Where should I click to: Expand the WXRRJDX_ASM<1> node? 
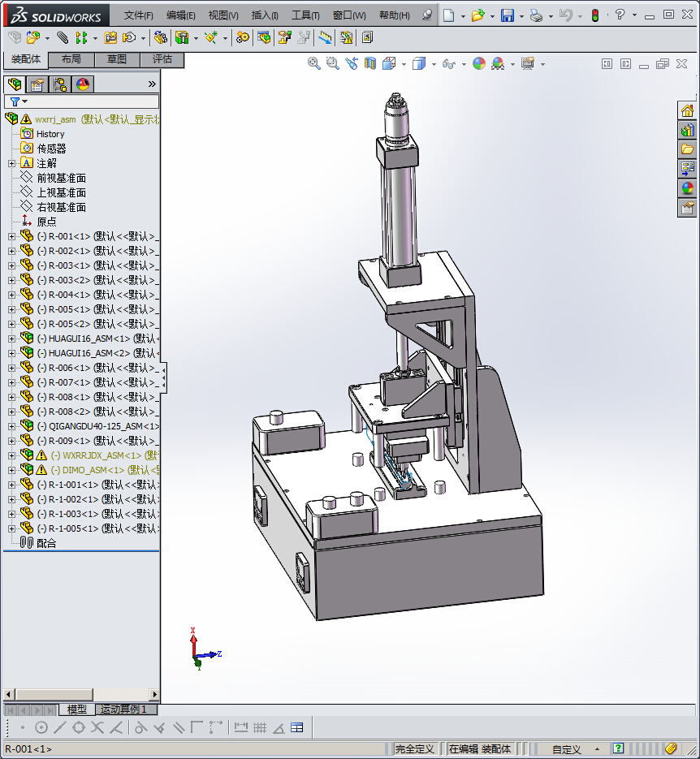click(x=11, y=455)
